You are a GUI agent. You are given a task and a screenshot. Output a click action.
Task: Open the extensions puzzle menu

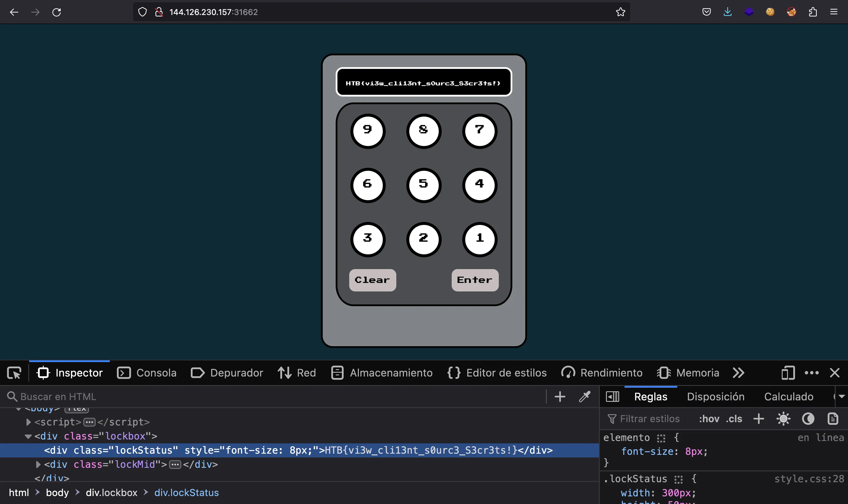[x=813, y=12]
